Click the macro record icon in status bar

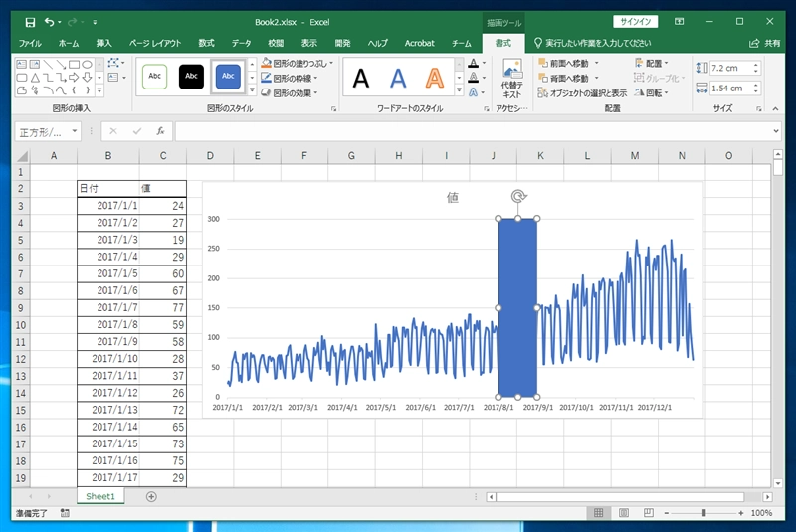(x=65, y=513)
